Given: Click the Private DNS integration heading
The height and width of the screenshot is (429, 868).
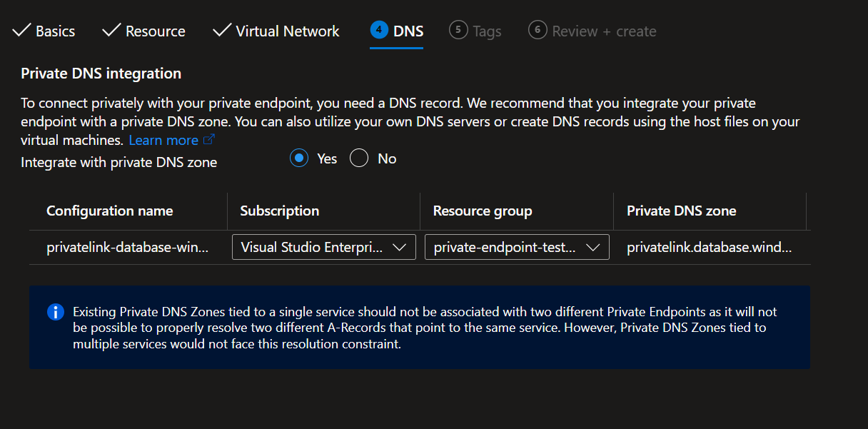Looking at the screenshot, I should (x=101, y=74).
